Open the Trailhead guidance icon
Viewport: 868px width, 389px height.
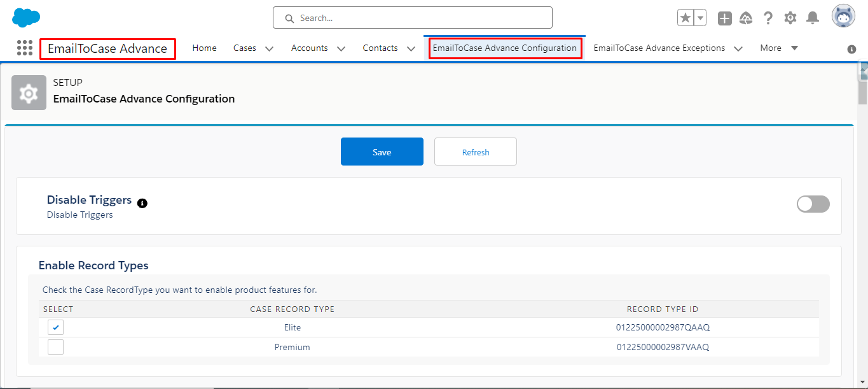tap(746, 18)
